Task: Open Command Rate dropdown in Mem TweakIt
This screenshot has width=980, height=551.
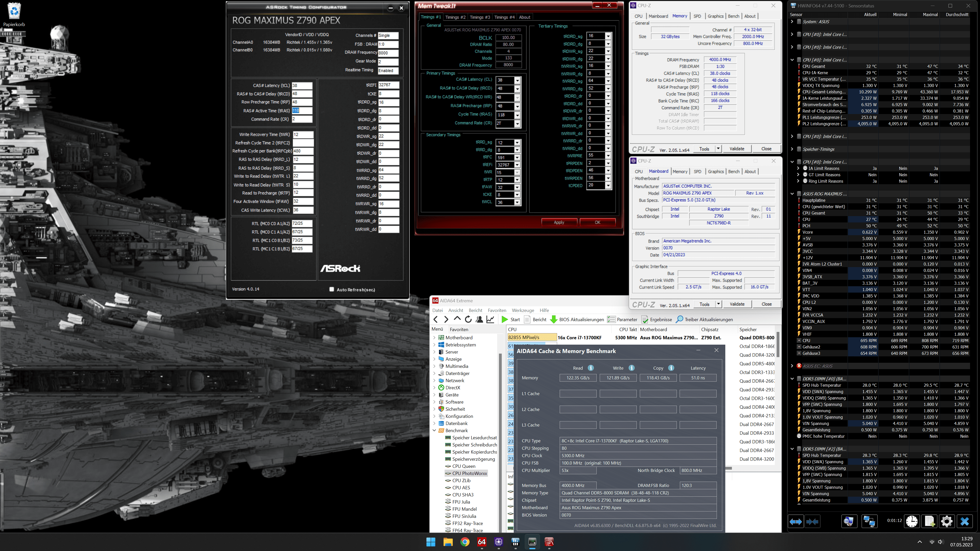Action: click(x=517, y=123)
